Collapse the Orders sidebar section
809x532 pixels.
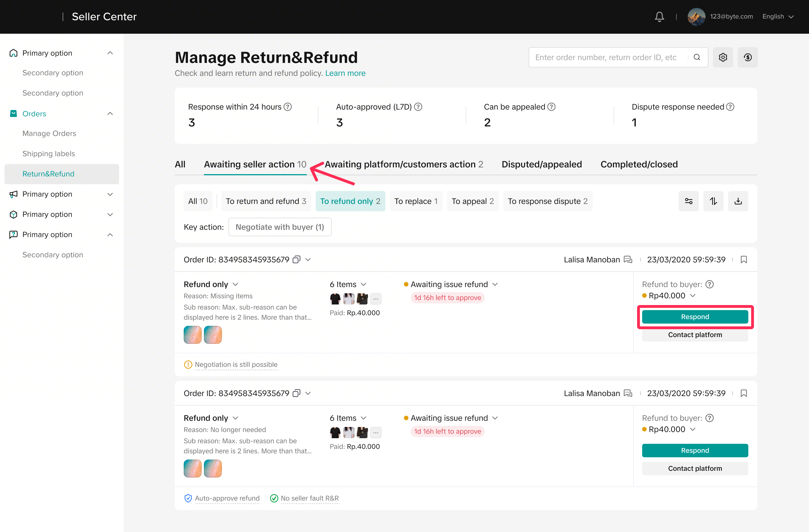(110, 113)
